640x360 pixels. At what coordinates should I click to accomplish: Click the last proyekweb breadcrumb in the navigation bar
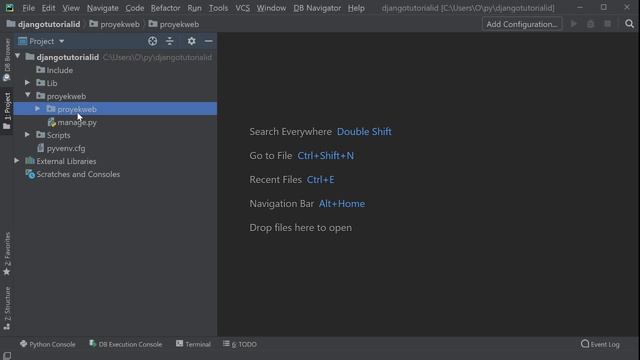[174, 24]
